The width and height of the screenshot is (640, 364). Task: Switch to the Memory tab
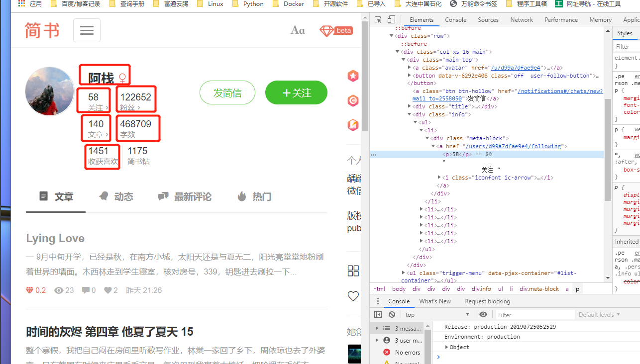click(600, 20)
